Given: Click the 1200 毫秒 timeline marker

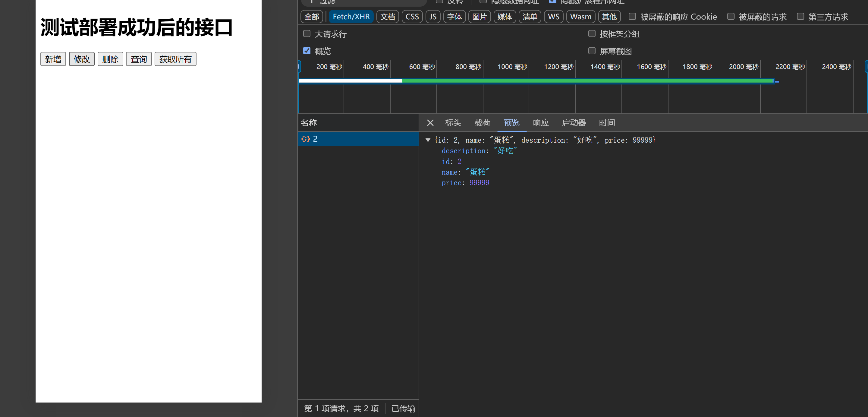Looking at the screenshot, I should [558, 67].
